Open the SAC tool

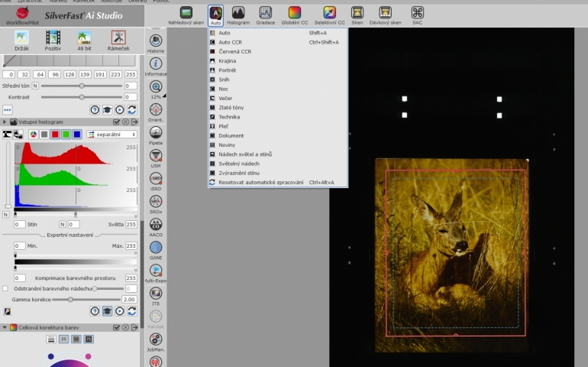tap(417, 13)
